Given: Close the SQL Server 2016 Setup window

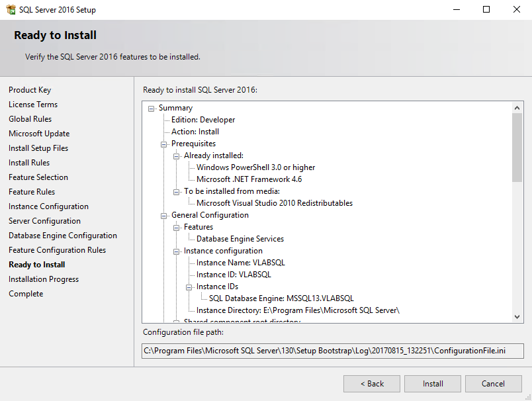Looking at the screenshot, I should click(516, 9).
